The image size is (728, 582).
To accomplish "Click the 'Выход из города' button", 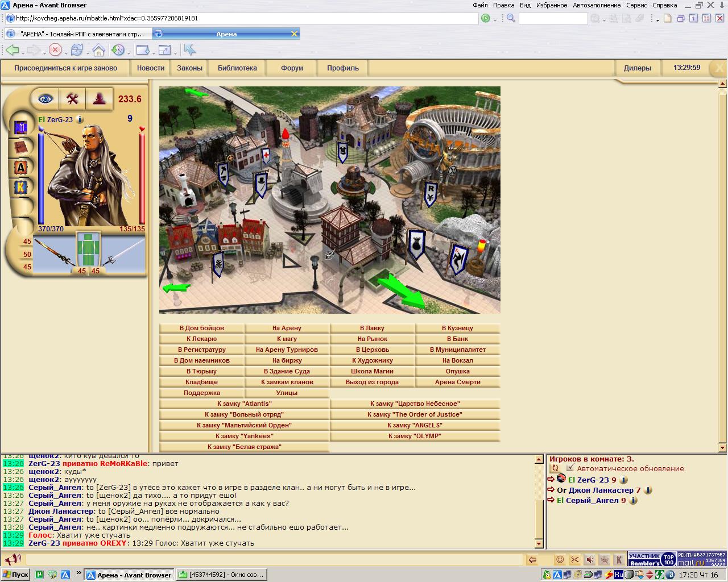I will pyautogui.click(x=373, y=382).
